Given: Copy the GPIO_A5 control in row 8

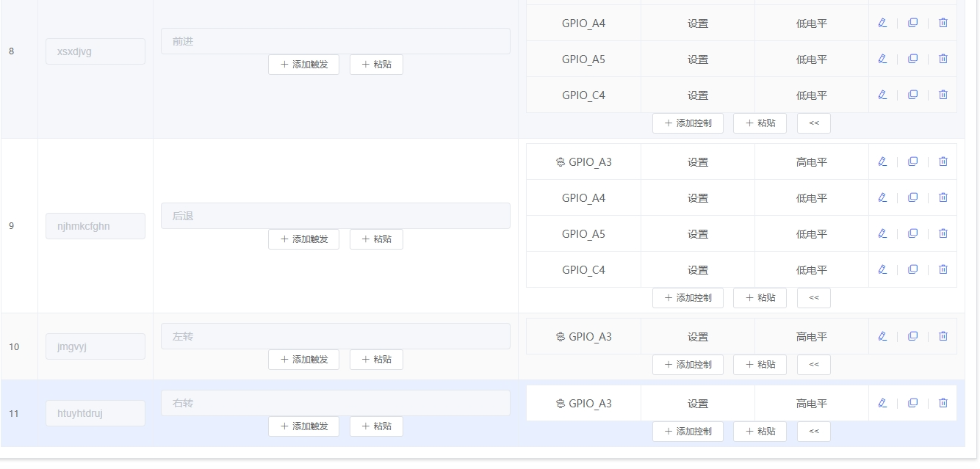Looking at the screenshot, I should click(x=912, y=59).
